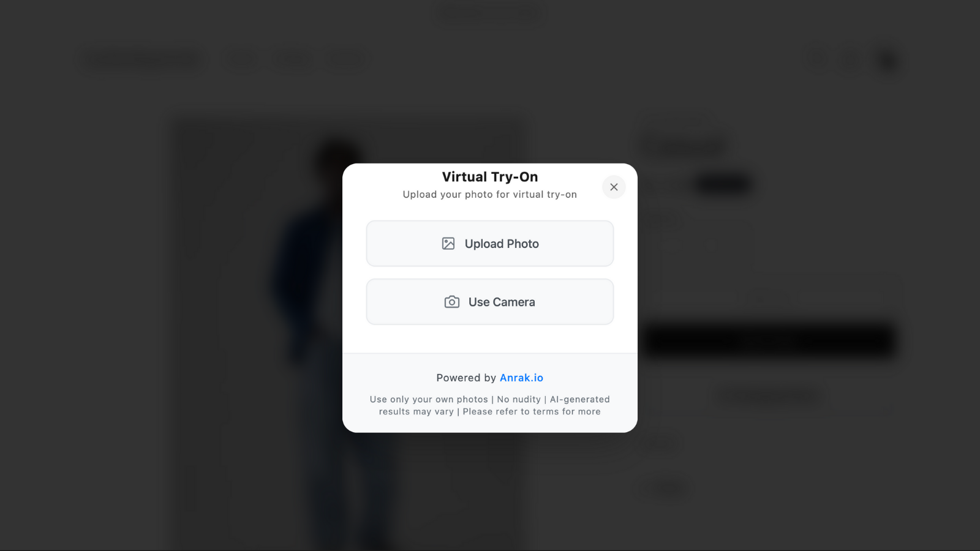980x551 pixels.
Task: Click the picture icon beside Upload Photo
Action: pos(448,244)
